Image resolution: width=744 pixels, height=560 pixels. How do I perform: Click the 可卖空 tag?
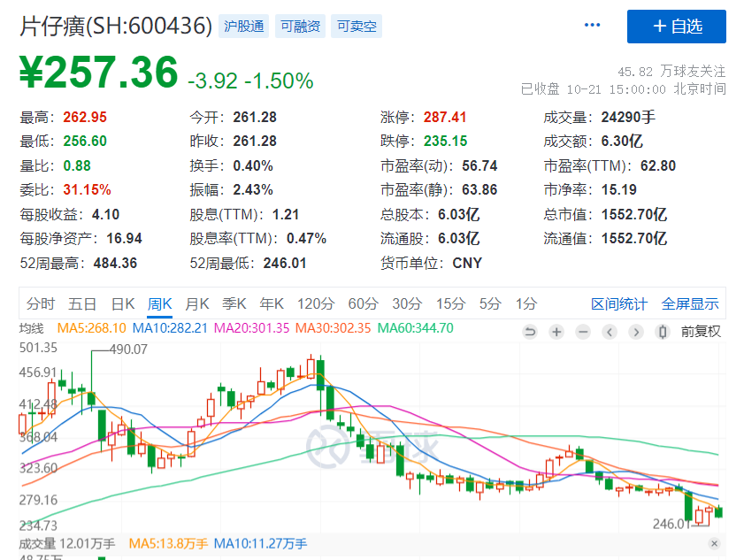[x=357, y=27]
